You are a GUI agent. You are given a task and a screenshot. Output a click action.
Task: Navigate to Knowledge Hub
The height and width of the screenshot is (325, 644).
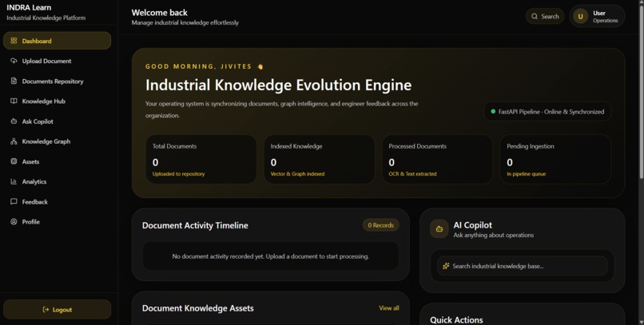coord(57,101)
